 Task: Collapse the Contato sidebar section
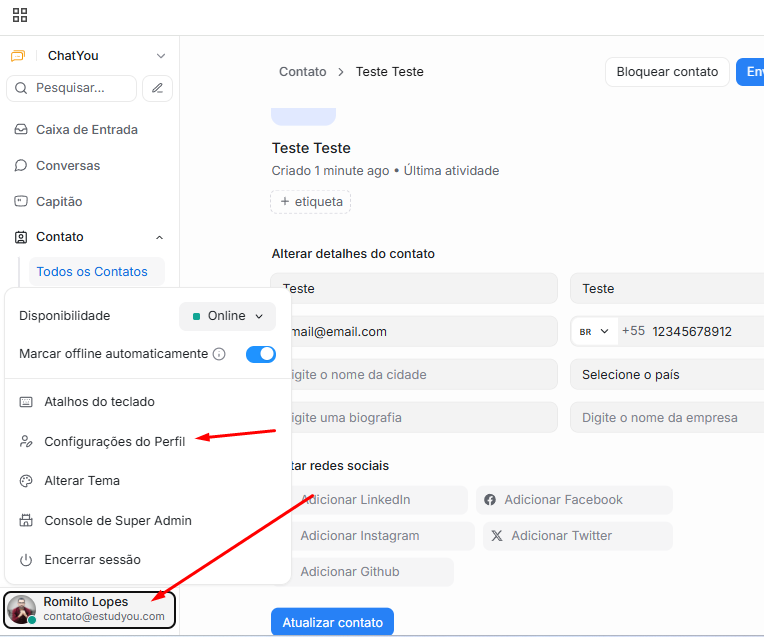point(159,237)
